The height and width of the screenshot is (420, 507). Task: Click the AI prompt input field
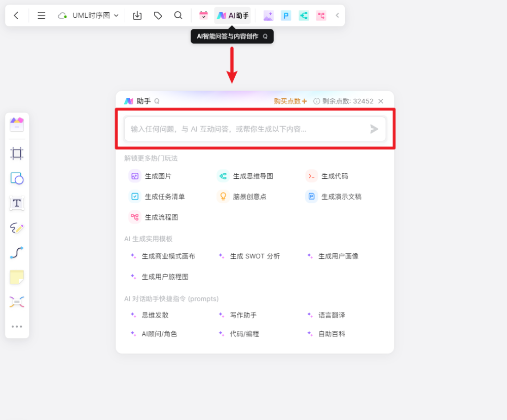pos(256,129)
